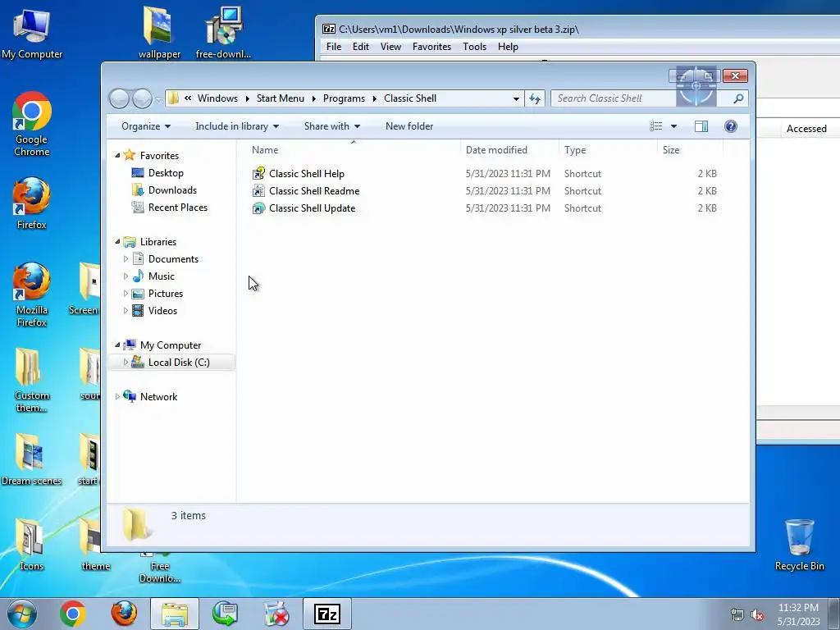
Task: Open the Classic Shell Help shortcut icon
Action: click(258, 174)
